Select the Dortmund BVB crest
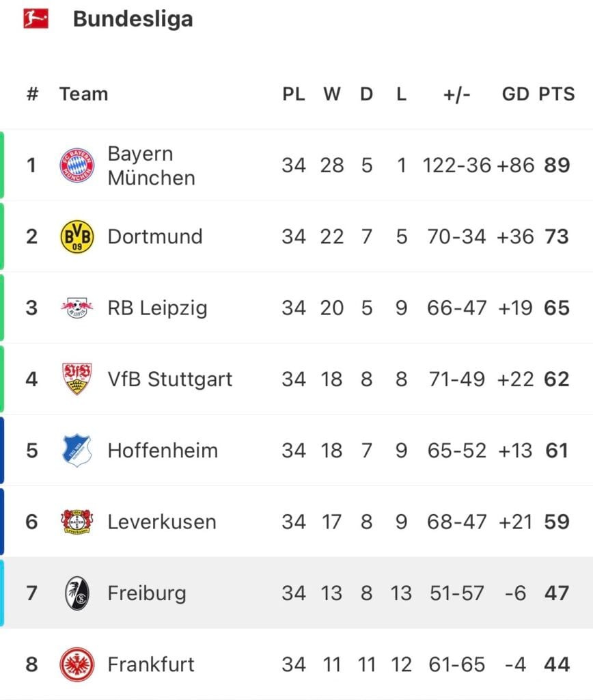Viewport: 593px width, 700px height. tap(77, 236)
